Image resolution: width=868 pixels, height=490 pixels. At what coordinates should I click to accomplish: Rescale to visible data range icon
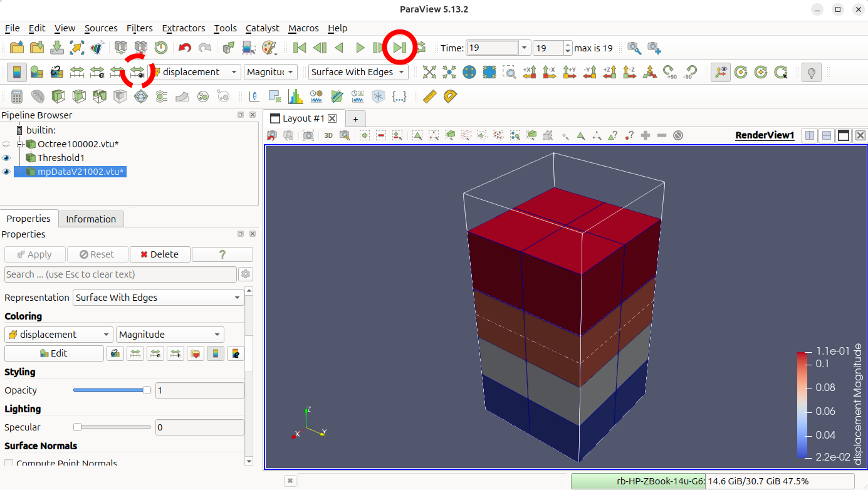(x=137, y=72)
